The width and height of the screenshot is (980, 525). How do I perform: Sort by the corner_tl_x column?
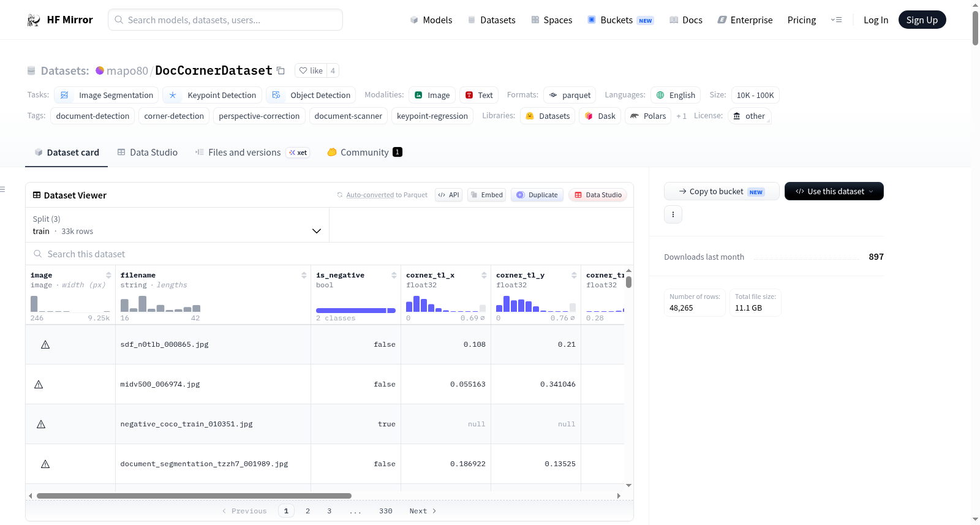484,275
